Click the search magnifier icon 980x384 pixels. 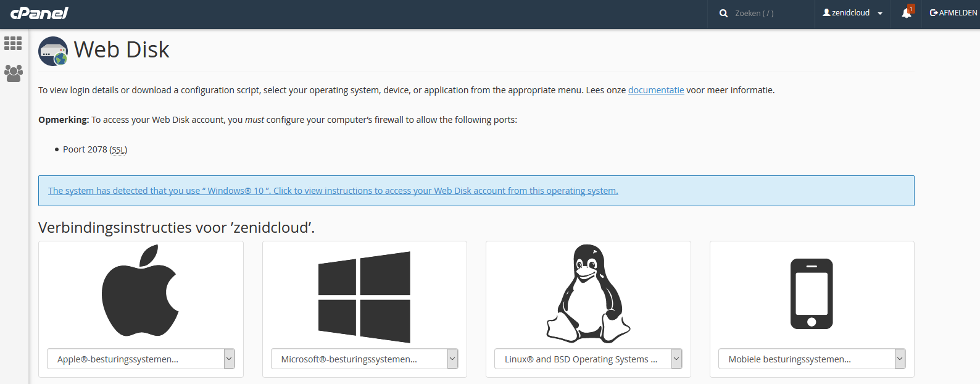723,13
